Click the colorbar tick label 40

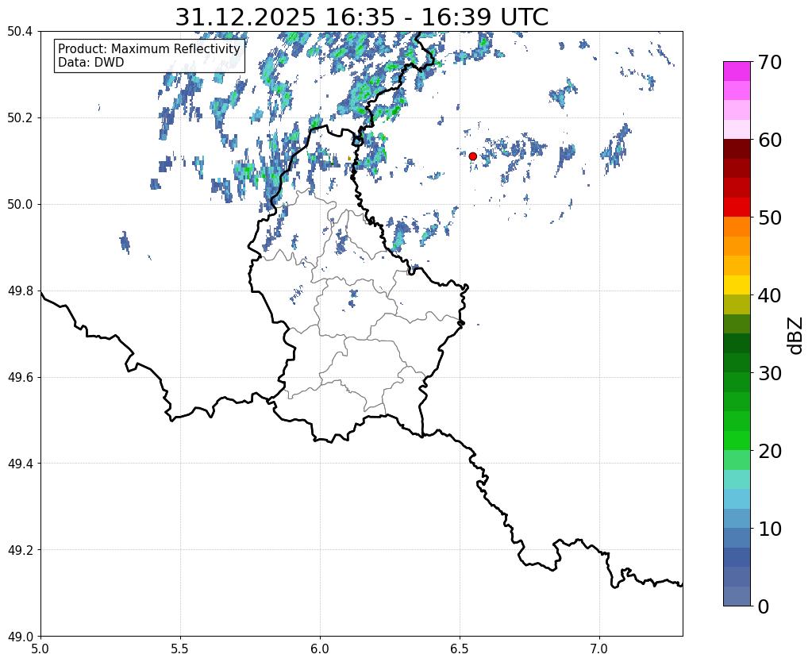[x=770, y=295]
